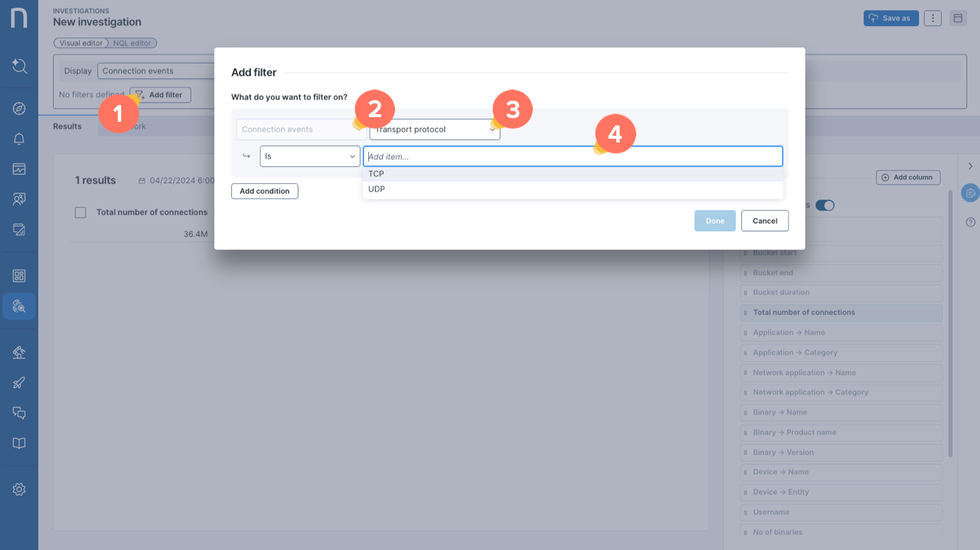Open the settings gear icon in sidebar
Screen dimensions: 980x550
click(19, 489)
